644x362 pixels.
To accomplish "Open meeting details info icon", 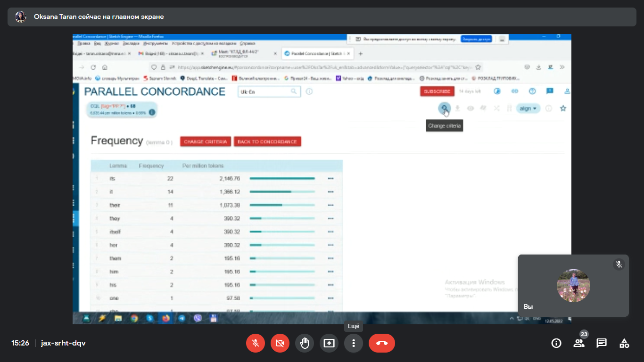I will [x=556, y=343].
